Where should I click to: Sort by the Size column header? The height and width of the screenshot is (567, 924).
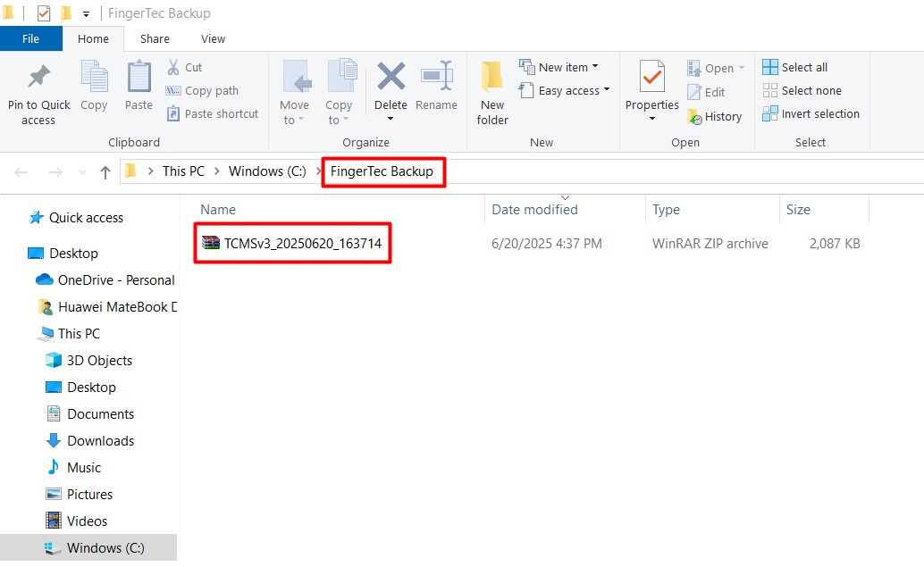tap(798, 210)
